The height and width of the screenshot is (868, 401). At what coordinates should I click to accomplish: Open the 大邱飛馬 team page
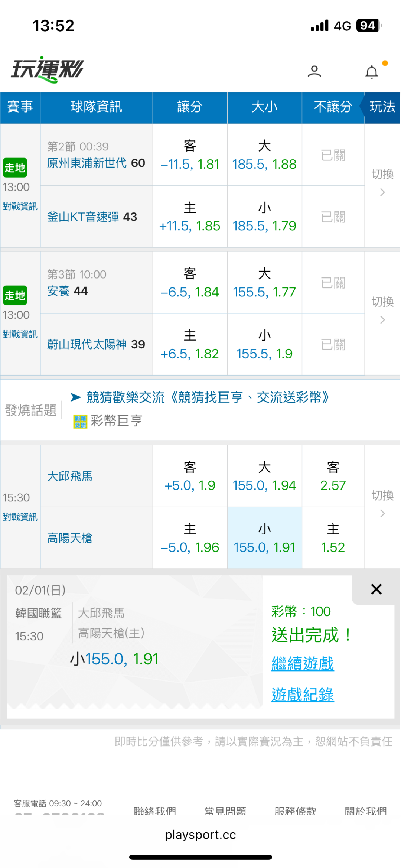click(x=70, y=477)
